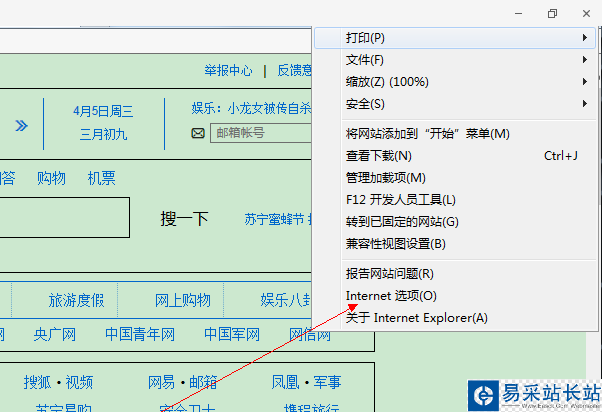The image size is (602, 412).
Task: Restore down the browser window
Action: pos(552,14)
